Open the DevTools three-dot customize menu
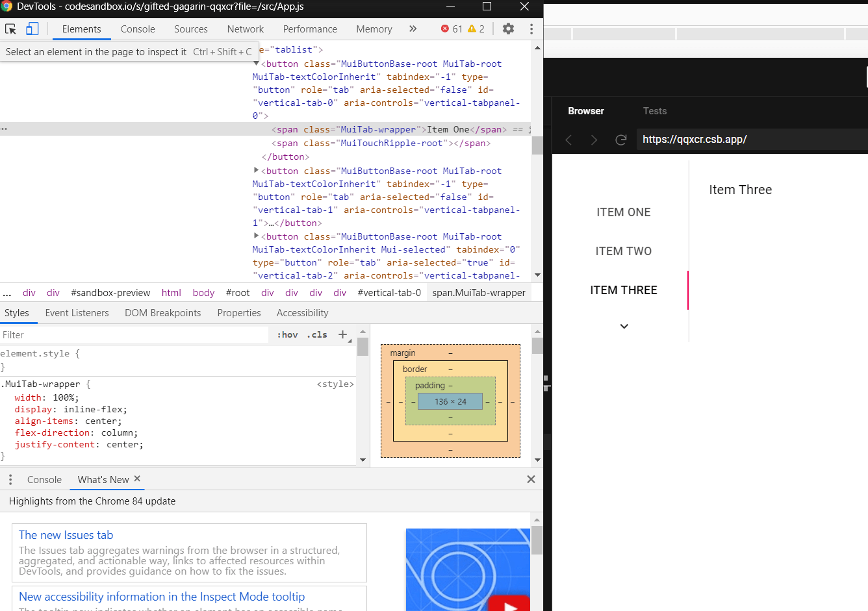 pyautogui.click(x=531, y=29)
